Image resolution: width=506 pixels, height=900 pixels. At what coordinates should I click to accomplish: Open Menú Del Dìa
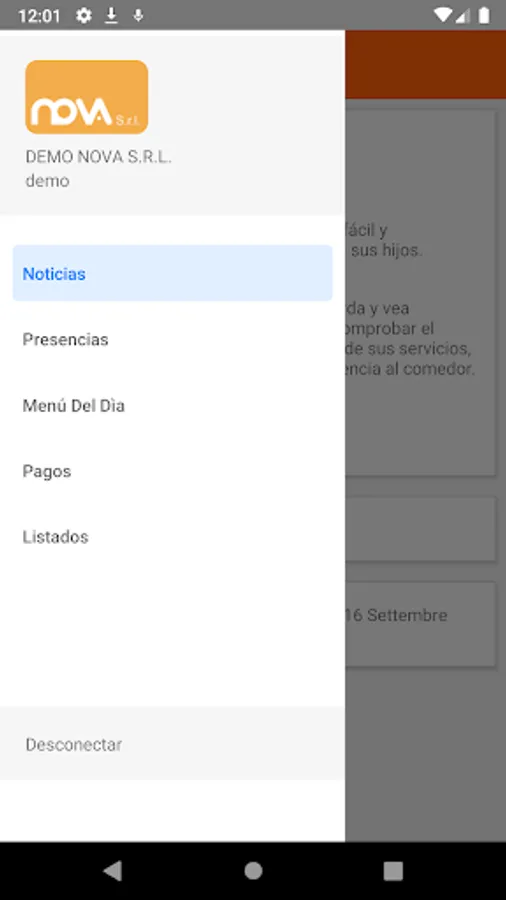pyautogui.click(x=172, y=405)
